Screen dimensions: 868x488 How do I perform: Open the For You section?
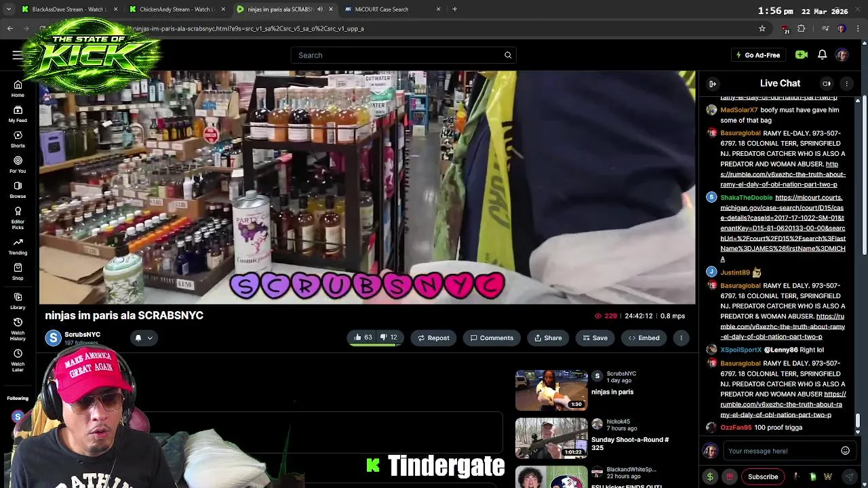tap(18, 164)
